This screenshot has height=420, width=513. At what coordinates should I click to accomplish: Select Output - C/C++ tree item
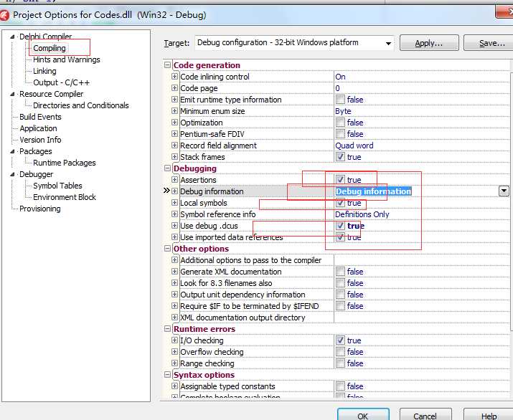tap(61, 82)
